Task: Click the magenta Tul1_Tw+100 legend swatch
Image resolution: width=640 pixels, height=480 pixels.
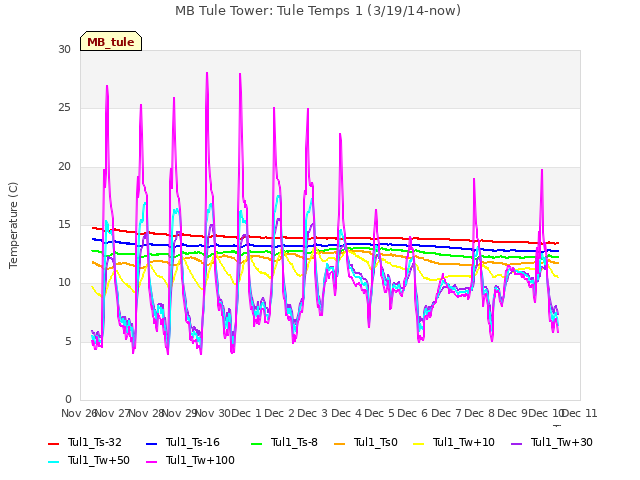Action: [x=151, y=462]
